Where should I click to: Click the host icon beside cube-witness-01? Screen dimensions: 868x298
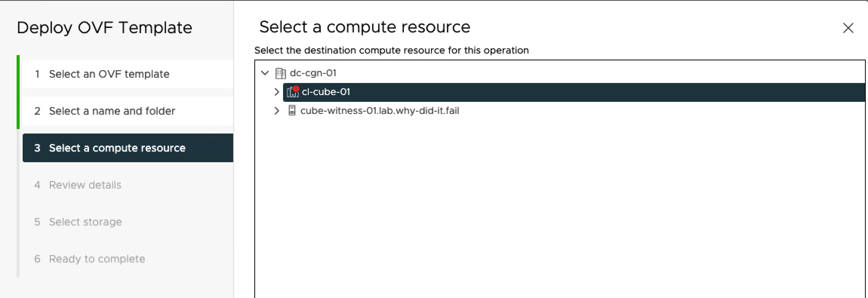(292, 111)
